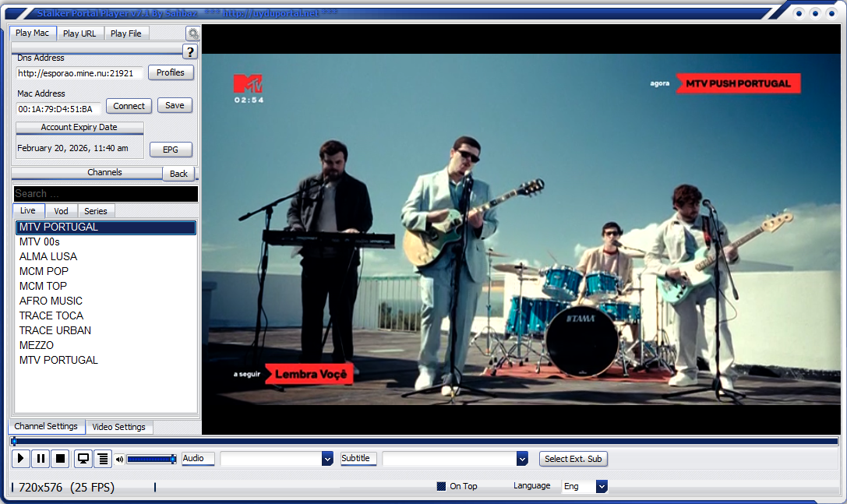Expand the Subtitle track dropdown
This screenshot has width=847, height=504.
[x=522, y=459]
